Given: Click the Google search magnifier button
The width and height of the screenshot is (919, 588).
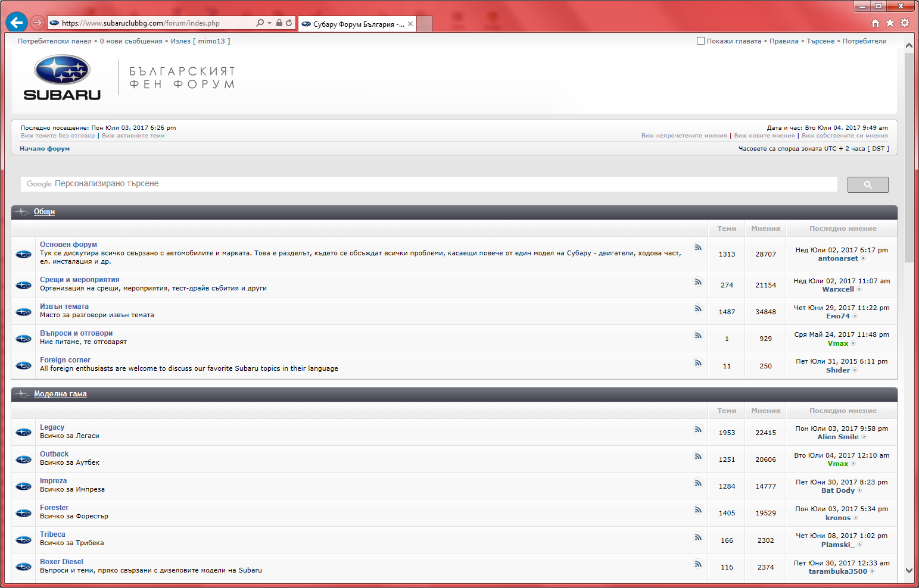Looking at the screenshot, I should tap(868, 184).
